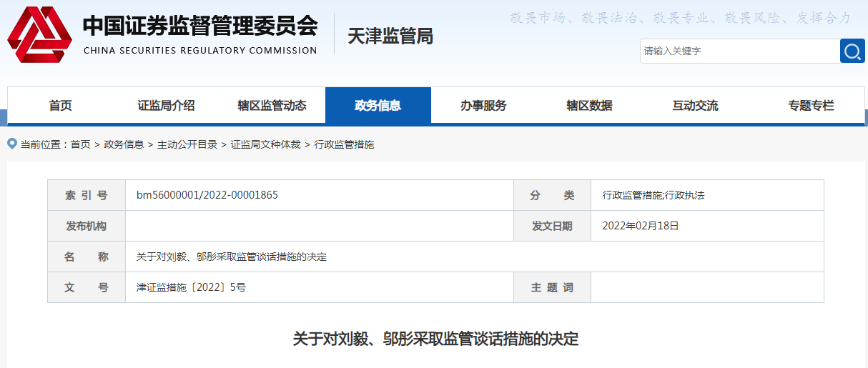Click the 发布机构 label cell
The width and height of the screenshot is (868, 368).
(x=87, y=226)
